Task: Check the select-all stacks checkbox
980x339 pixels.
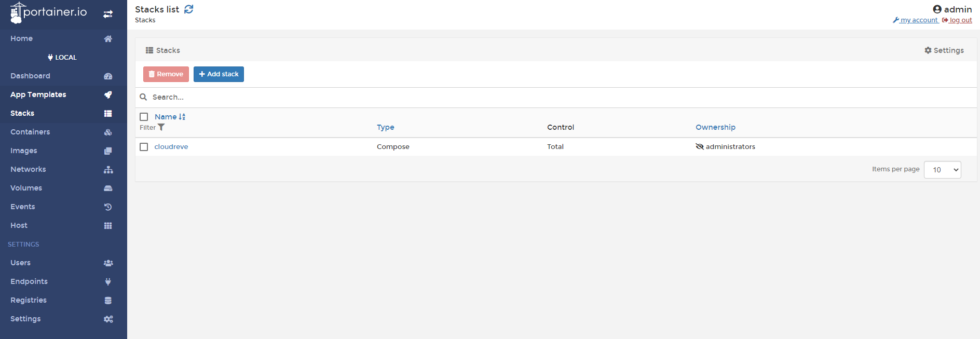Action: (144, 117)
